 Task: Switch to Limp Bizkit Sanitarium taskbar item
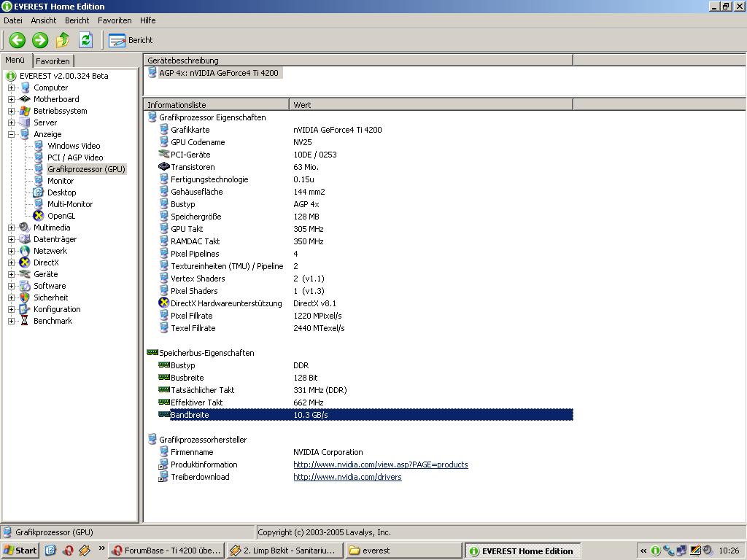(x=284, y=551)
